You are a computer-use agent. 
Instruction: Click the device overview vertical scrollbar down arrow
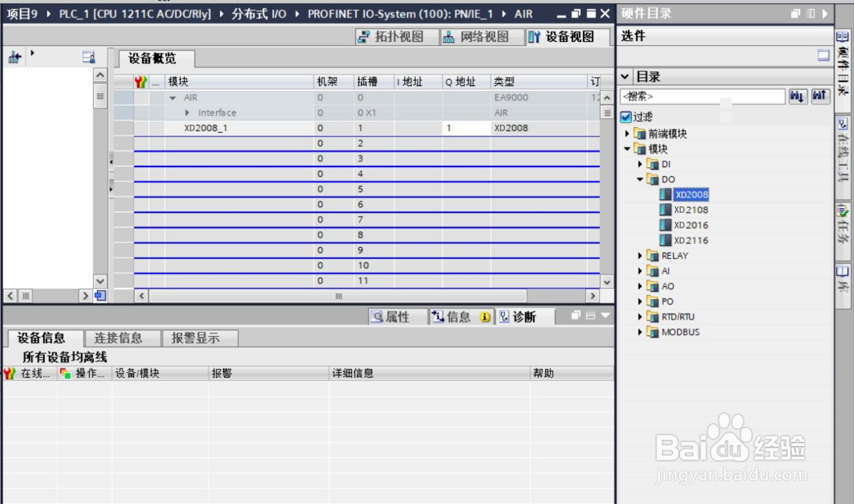coord(607,282)
